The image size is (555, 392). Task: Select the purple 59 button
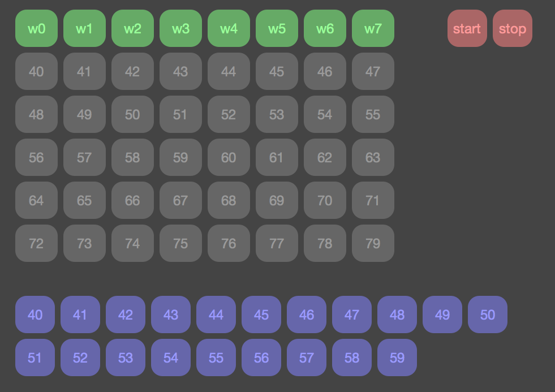coord(397,357)
